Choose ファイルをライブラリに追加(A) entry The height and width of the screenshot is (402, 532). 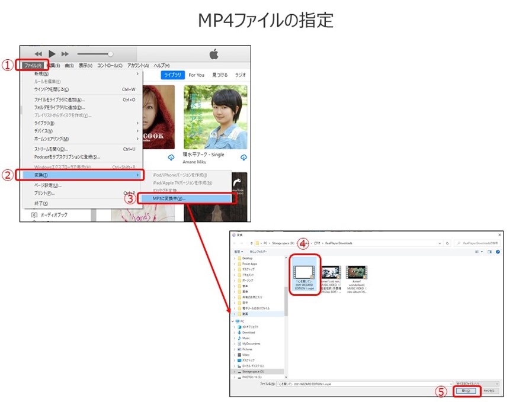(x=82, y=99)
